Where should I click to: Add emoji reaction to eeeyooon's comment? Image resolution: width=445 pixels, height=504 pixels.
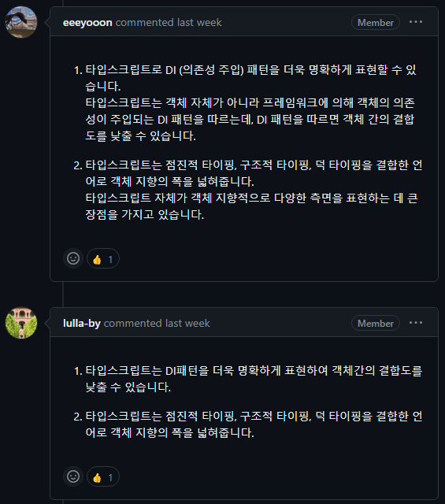73,258
